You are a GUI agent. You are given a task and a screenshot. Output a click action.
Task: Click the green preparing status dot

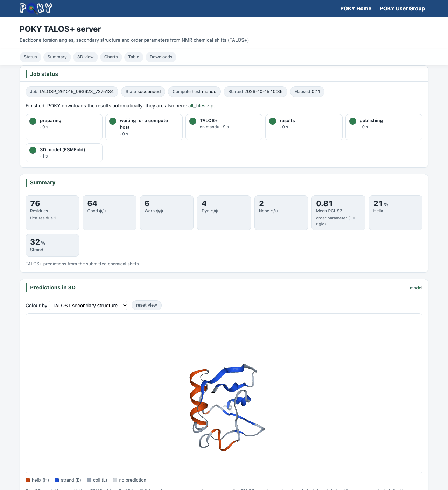(33, 121)
